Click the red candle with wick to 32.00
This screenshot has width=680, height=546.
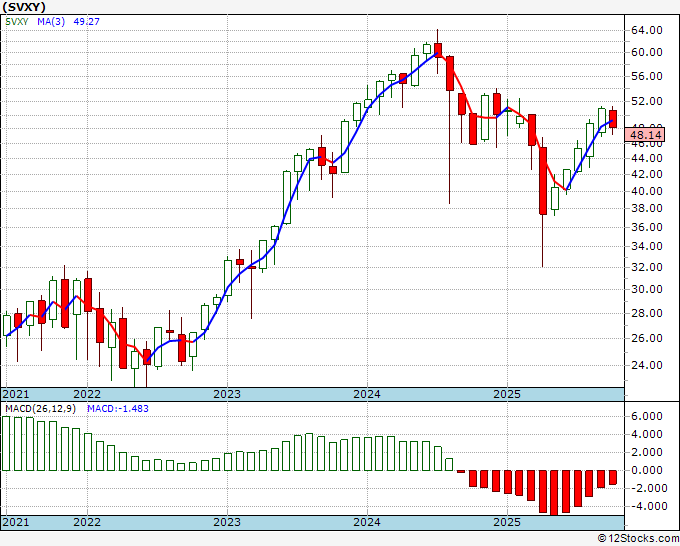(543, 181)
